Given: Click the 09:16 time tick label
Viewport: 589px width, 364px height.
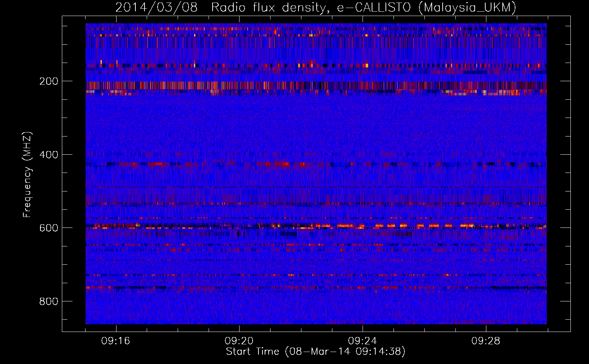Looking at the screenshot, I should (116, 341).
